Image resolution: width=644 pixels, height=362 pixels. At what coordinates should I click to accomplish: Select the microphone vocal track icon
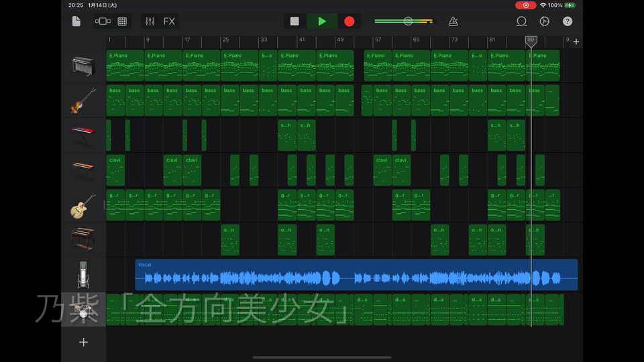click(83, 275)
